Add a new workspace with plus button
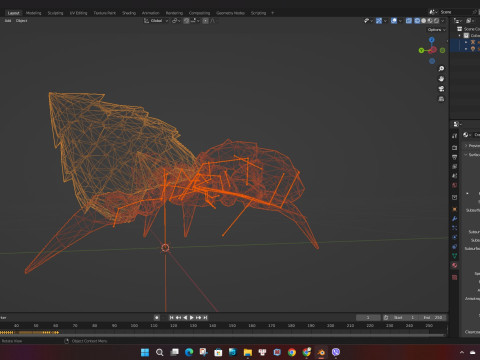 pyautogui.click(x=272, y=13)
